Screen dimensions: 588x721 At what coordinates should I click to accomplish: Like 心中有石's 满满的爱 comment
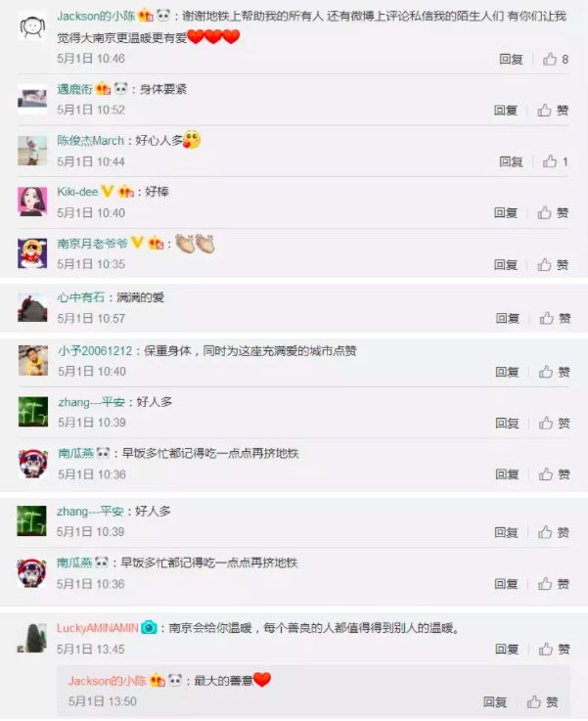click(555, 318)
